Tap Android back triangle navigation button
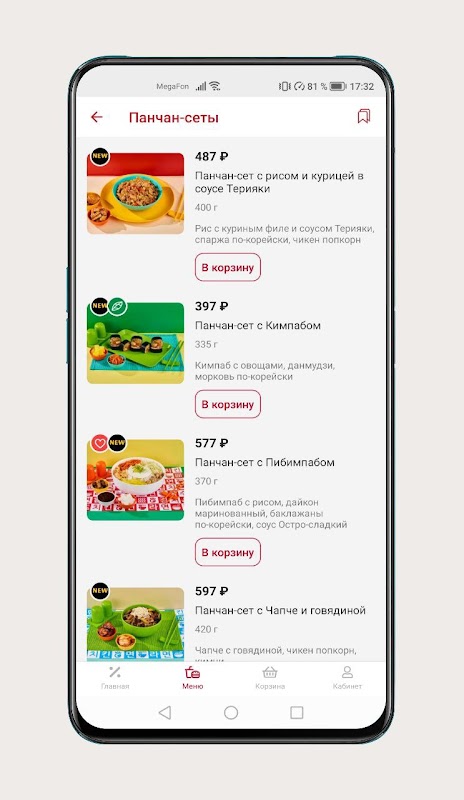The height and width of the screenshot is (800, 464). [x=164, y=713]
